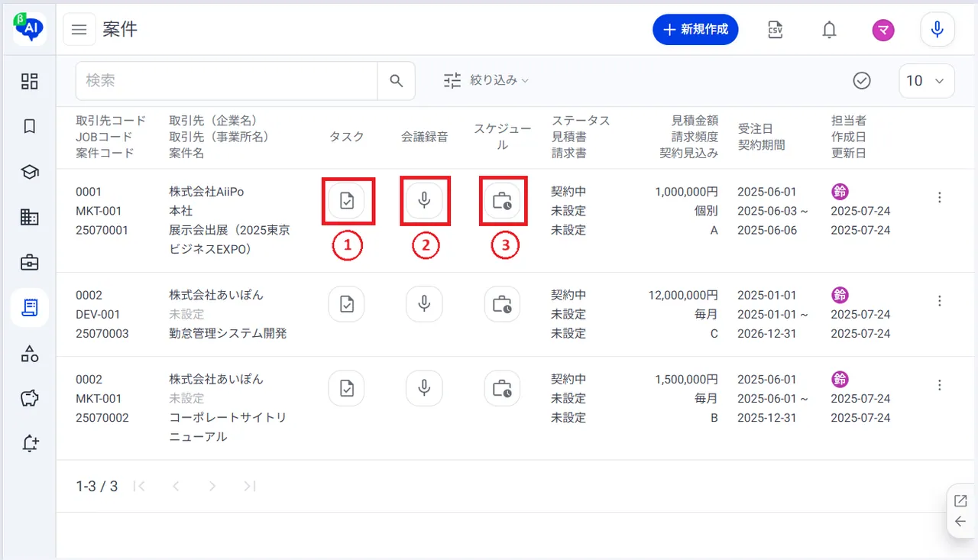Open the briefcase icon in the sidebar
The width and height of the screenshot is (978, 560).
(x=29, y=263)
